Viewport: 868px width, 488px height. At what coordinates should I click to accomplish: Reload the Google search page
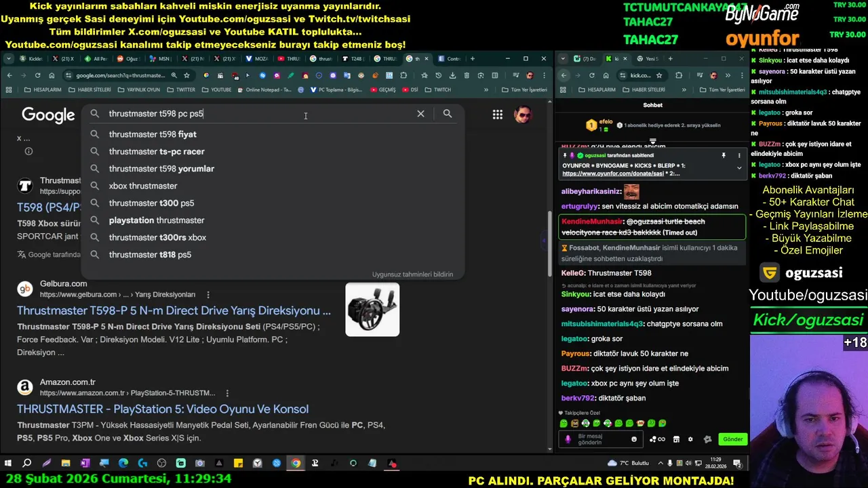(x=38, y=75)
